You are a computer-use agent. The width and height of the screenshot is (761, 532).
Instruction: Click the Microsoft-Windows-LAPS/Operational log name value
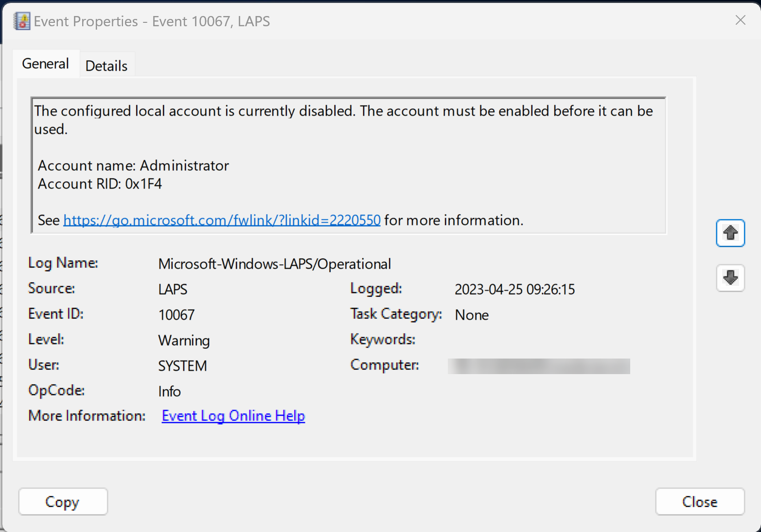click(274, 264)
